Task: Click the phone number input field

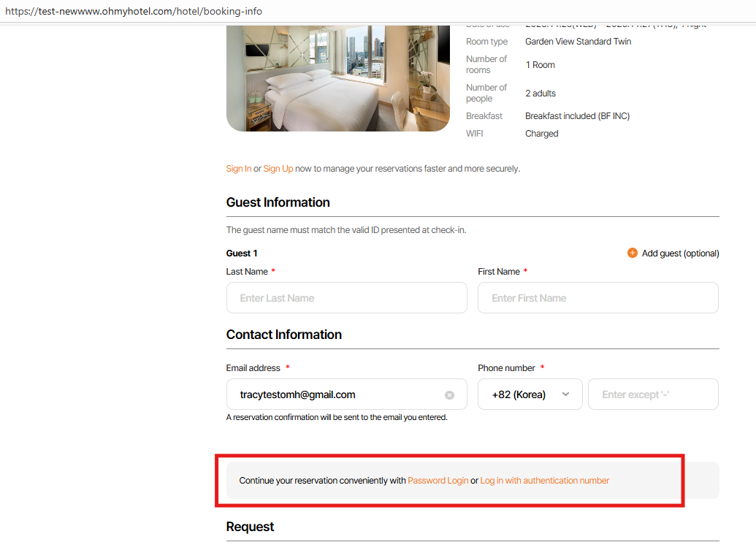Action: point(653,394)
